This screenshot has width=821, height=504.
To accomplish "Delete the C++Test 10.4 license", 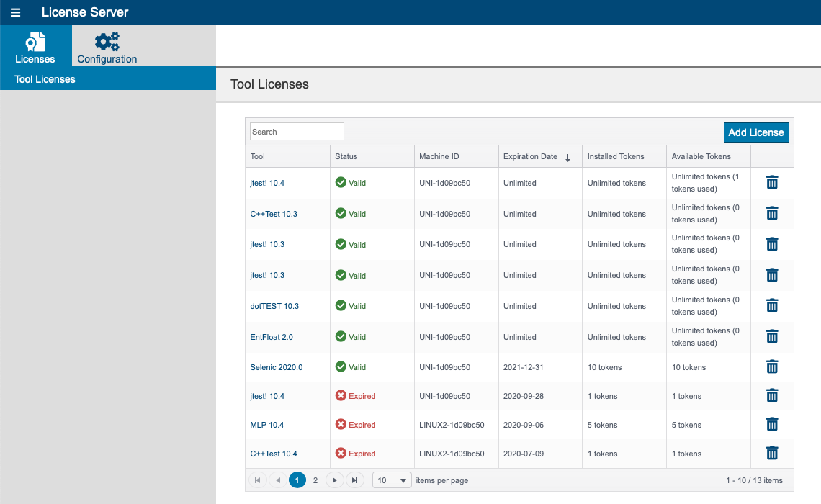I will point(772,453).
